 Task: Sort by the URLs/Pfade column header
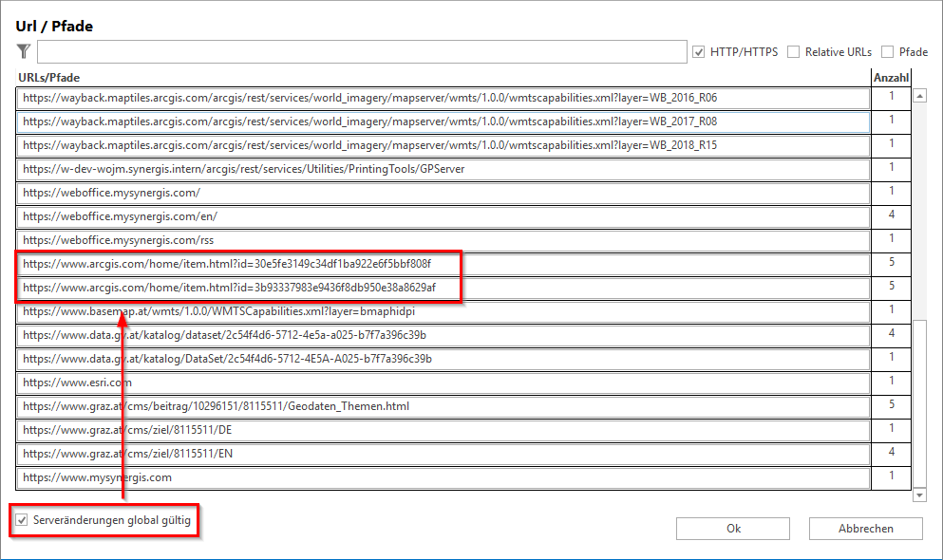pyautogui.click(x=47, y=77)
